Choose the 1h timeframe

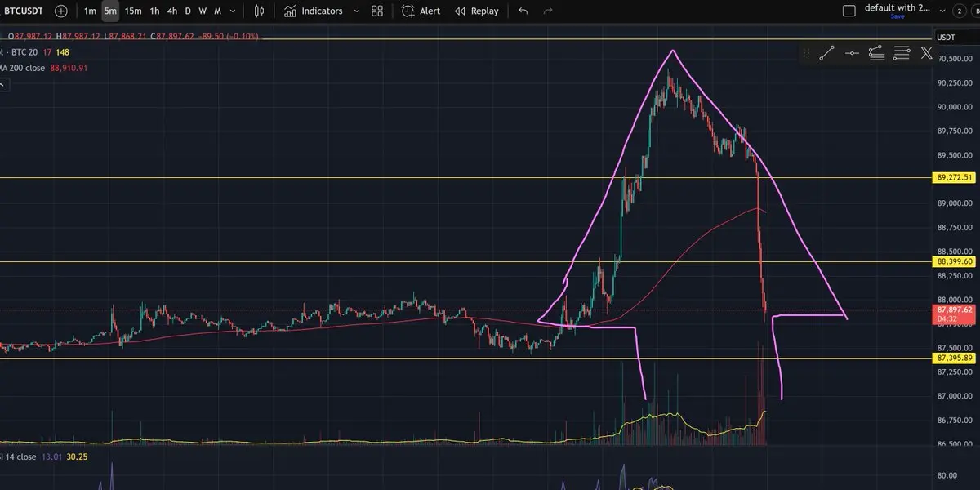154,11
